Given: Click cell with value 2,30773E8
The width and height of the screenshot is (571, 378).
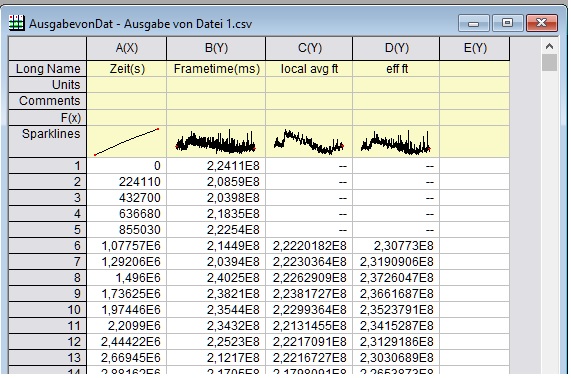Looking at the screenshot, I should pos(396,246).
